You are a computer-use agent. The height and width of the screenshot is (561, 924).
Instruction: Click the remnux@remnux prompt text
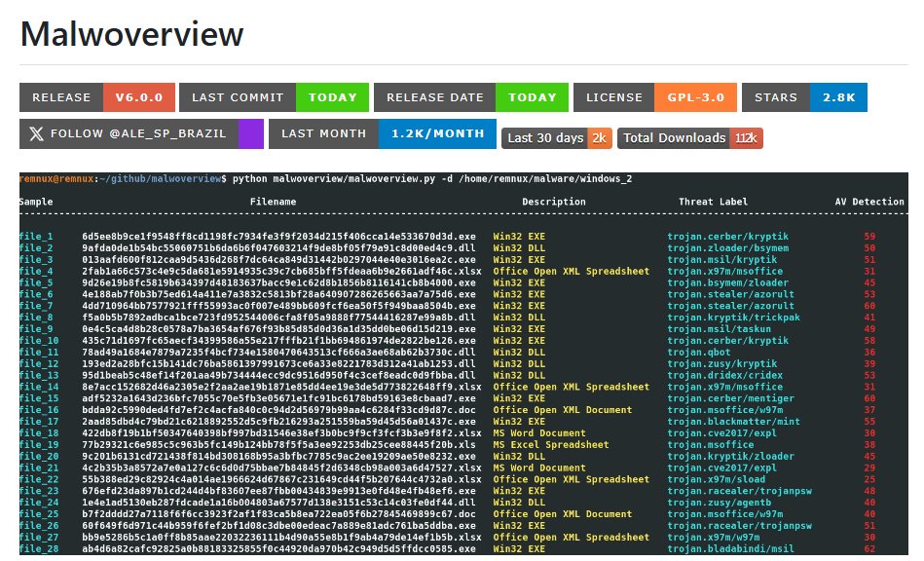(56, 178)
